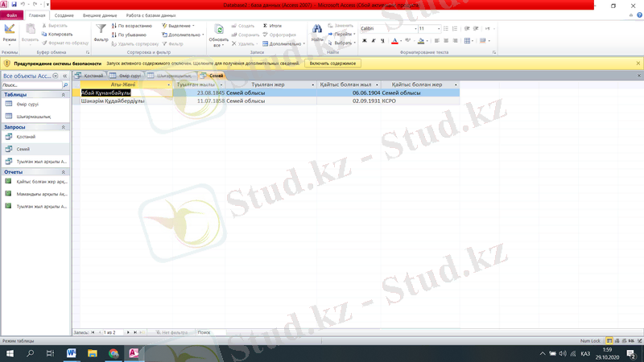Click the record navigator Поиск search box
The image size is (644, 362).
click(211, 332)
